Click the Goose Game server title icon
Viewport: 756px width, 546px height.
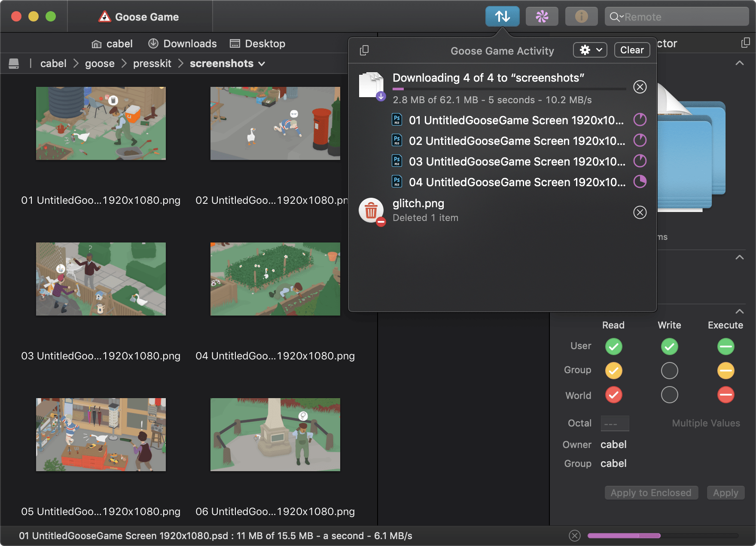click(x=104, y=17)
